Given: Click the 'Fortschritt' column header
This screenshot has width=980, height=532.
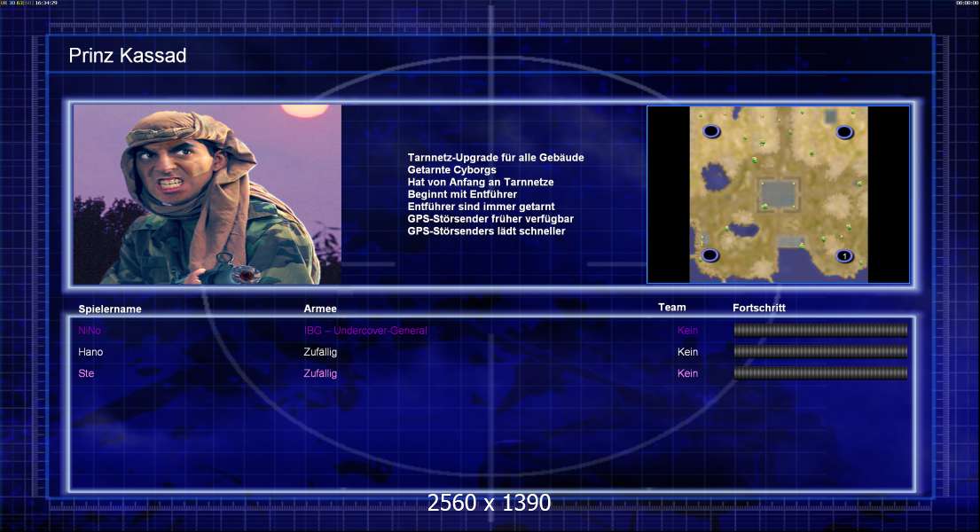Looking at the screenshot, I should 759,308.
